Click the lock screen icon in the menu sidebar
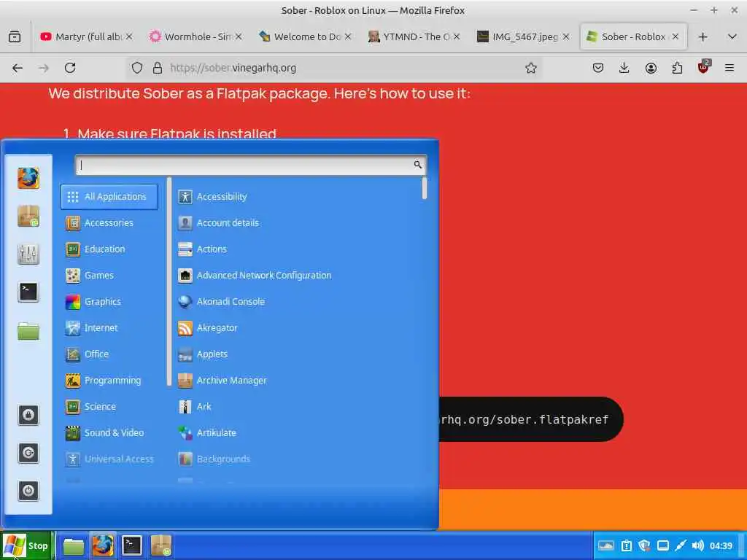 click(28, 415)
